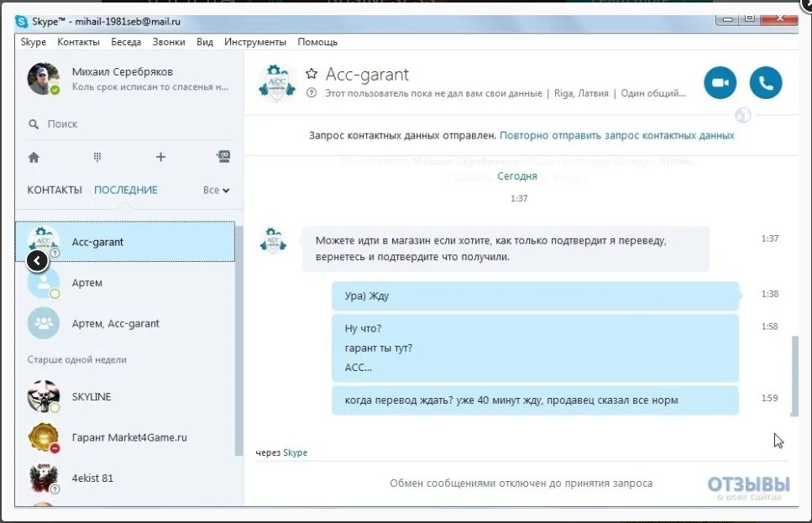Click the question mark info icon under Acc-garant

coord(312,93)
